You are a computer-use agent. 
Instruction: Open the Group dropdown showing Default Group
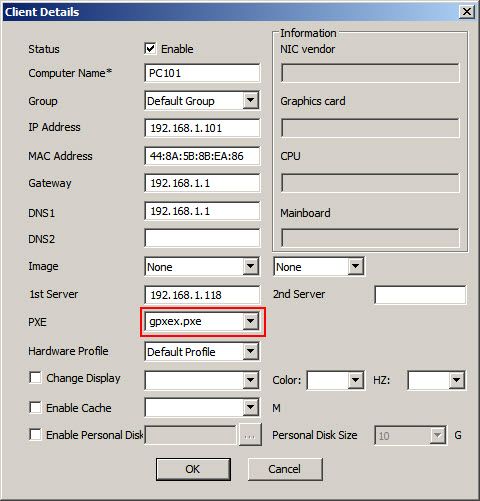tap(202, 101)
